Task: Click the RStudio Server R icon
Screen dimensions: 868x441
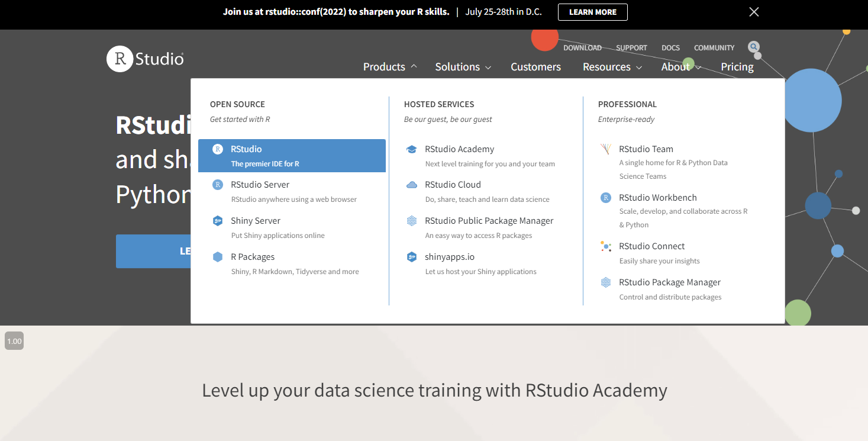Action: point(218,185)
